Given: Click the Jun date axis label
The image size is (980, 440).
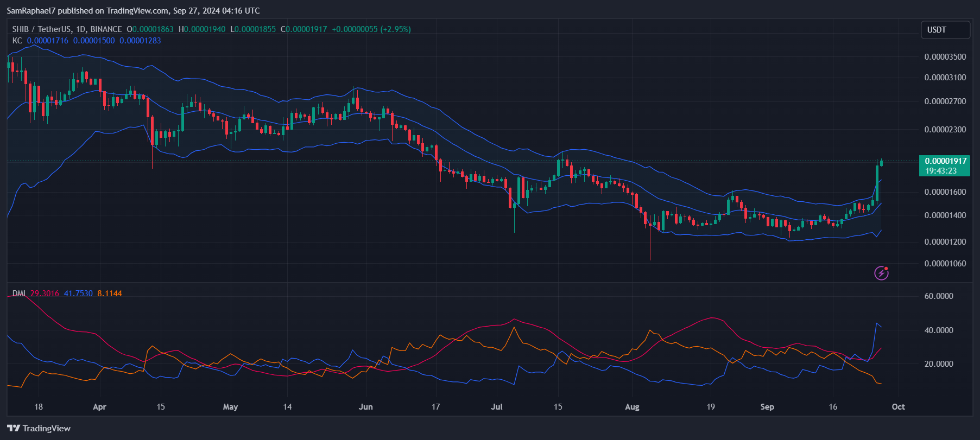Looking at the screenshot, I should tap(366, 407).
